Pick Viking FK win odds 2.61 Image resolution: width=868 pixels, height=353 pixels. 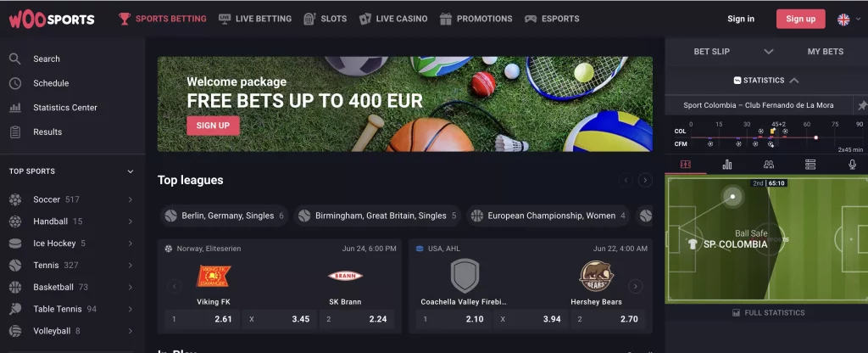(202, 319)
